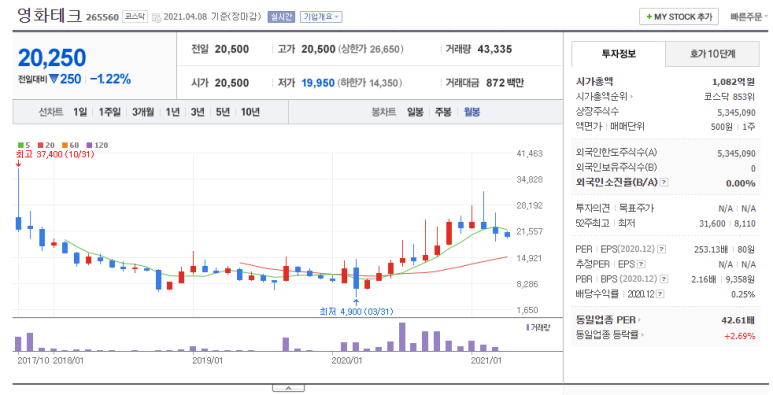Click the 2020/01 volume bar in chart

coord(344,347)
